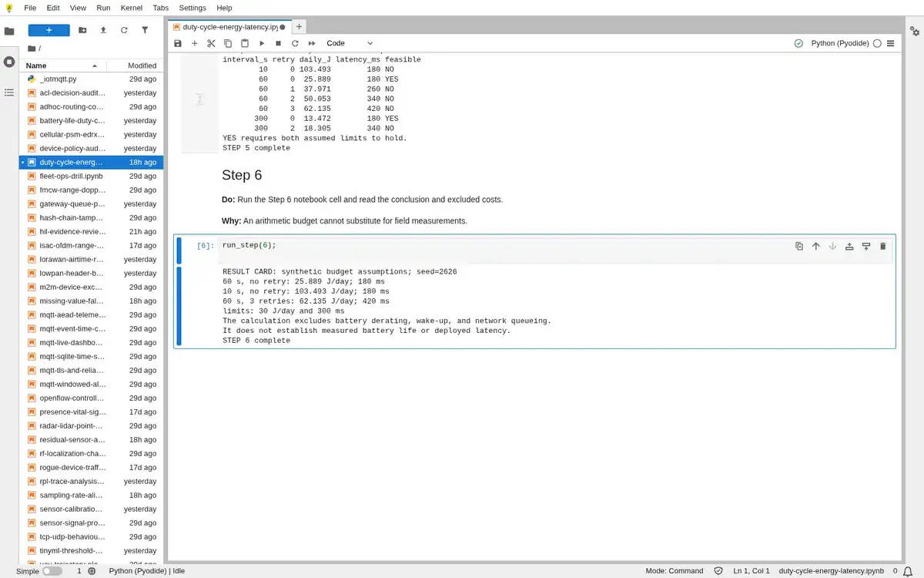Restart the kernel from toolbar

coord(295,43)
